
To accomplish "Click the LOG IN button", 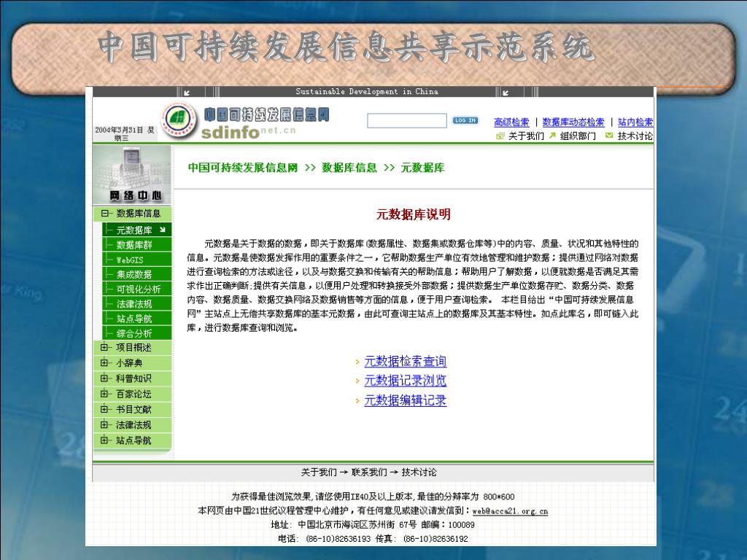I will click(465, 120).
